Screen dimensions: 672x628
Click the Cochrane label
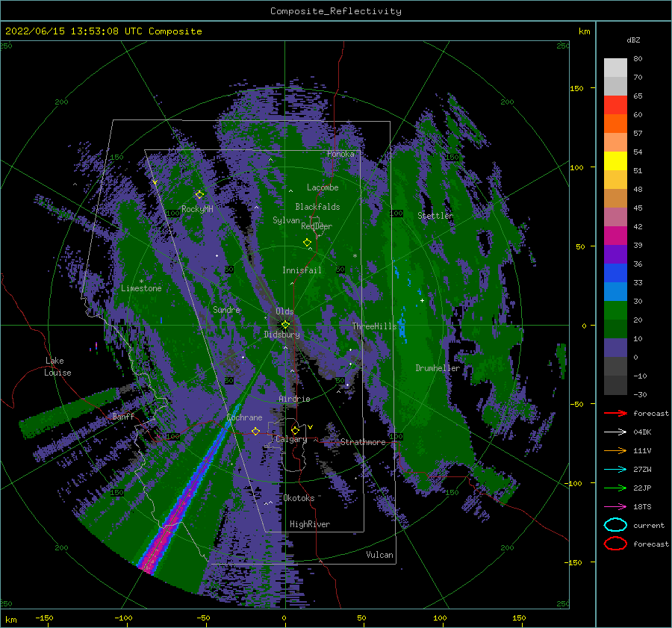244,417
